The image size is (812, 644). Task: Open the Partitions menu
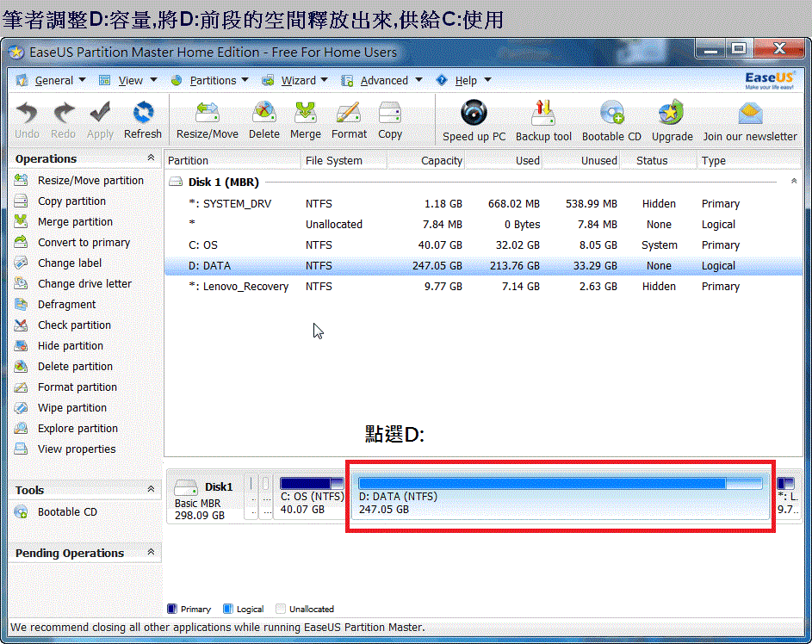pos(210,81)
